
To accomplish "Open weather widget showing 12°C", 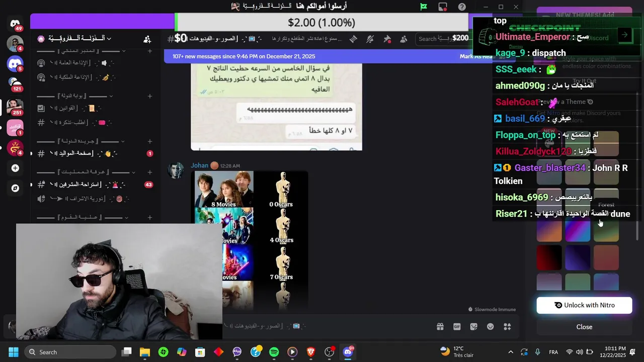I will 457,352.
